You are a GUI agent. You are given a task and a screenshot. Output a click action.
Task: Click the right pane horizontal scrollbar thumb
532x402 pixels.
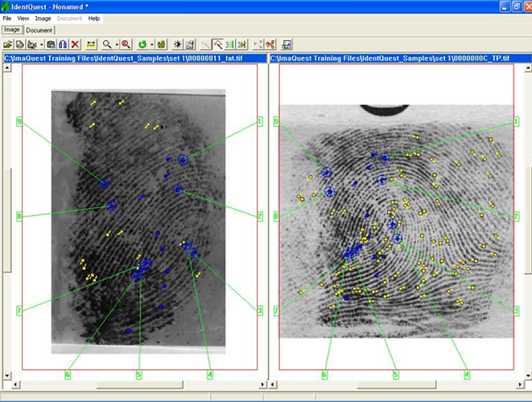pyautogui.click(x=396, y=385)
